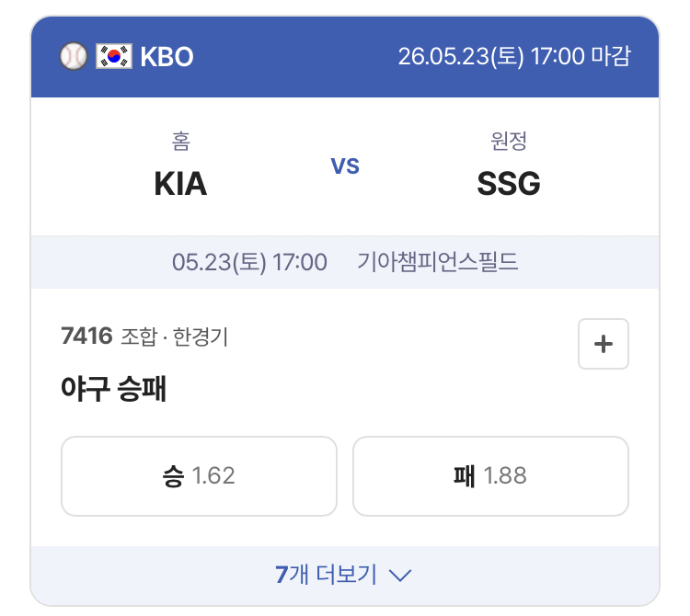Click the chevron down arrow icon
The height and width of the screenshot is (616, 690).
[400, 576]
